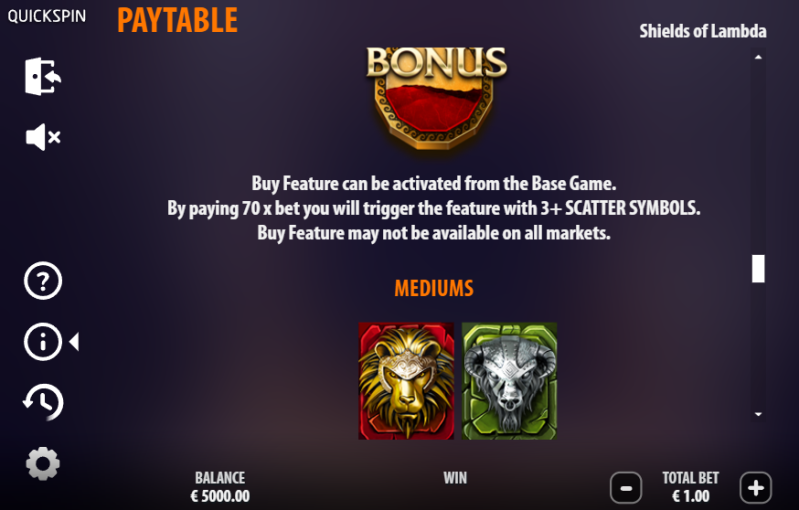This screenshot has height=510, width=799.
Task: Click the Total Bet amount
Action: click(690, 496)
